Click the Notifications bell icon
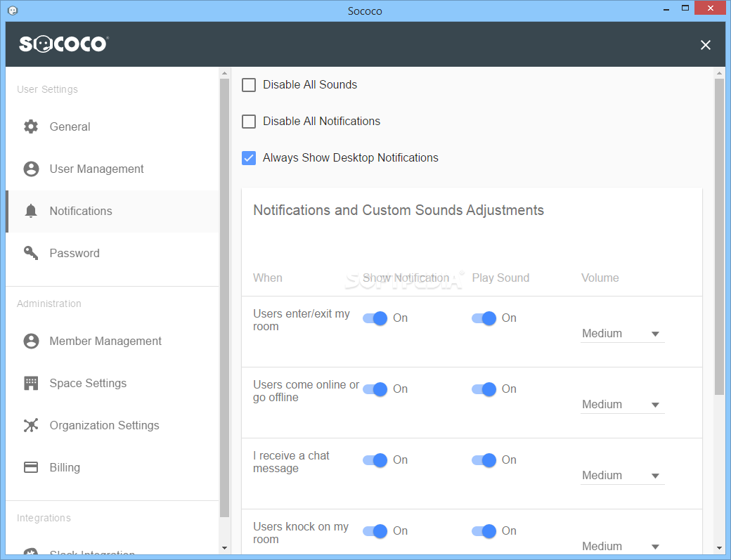The image size is (731, 560). tap(31, 211)
